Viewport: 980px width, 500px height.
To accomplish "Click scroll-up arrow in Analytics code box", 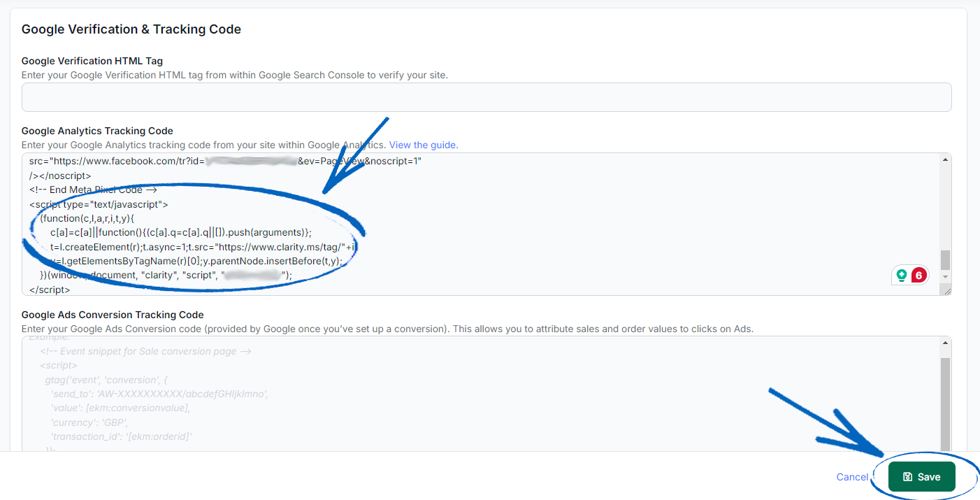I will (x=946, y=160).
